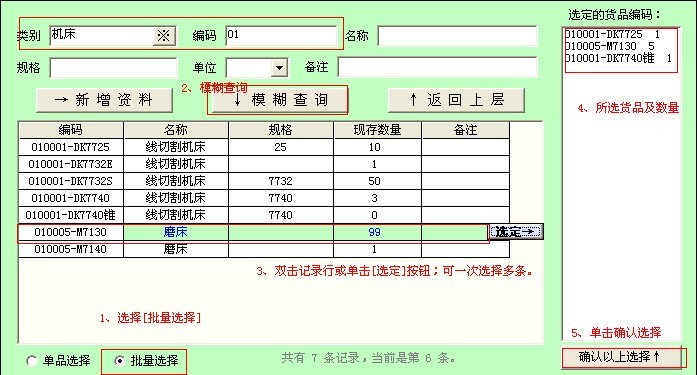This screenshot has height=375, width=697.
Task: Select the 单品选择 radio button
Action: (x=32, y=360)
